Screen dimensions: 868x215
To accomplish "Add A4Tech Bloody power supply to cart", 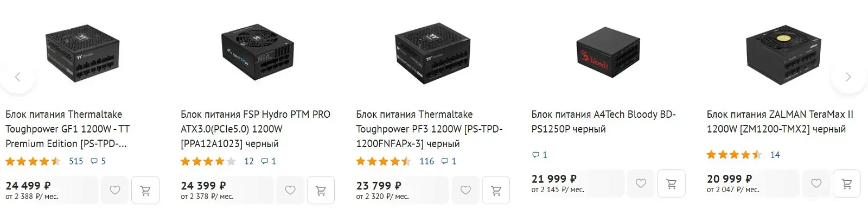I will (x=671, y=184).
